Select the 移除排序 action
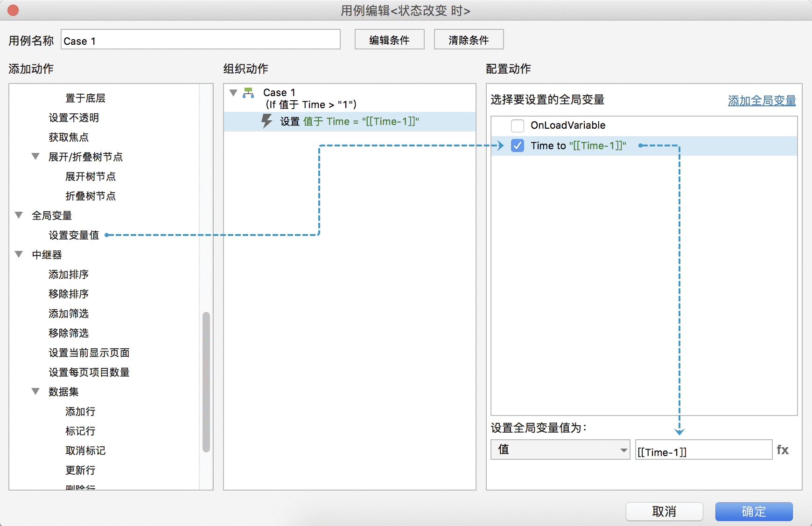The width and height of the screenshot is (812, 526). 69,294
